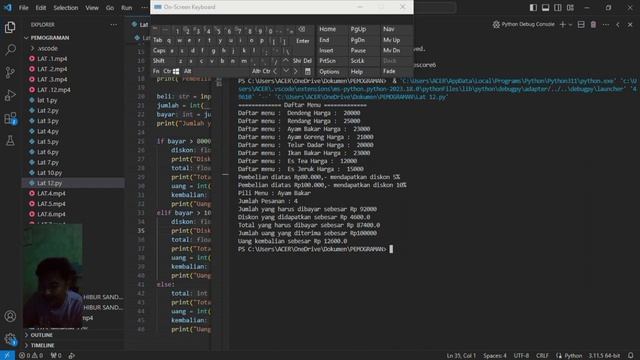Open lat 1.py file

pyautogui.click(x=47, y=100)
